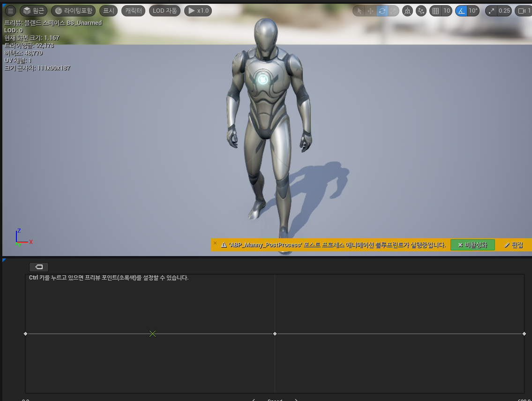532x401 pixels.
Task: Open camera speed settings
Action: (524, 11)
